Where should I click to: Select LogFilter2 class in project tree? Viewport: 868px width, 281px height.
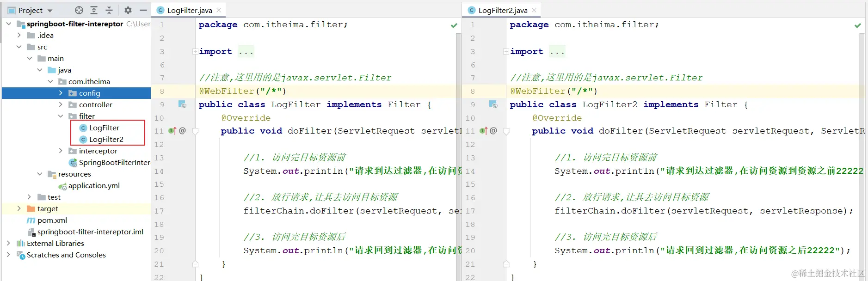click(x=106, y=139)
